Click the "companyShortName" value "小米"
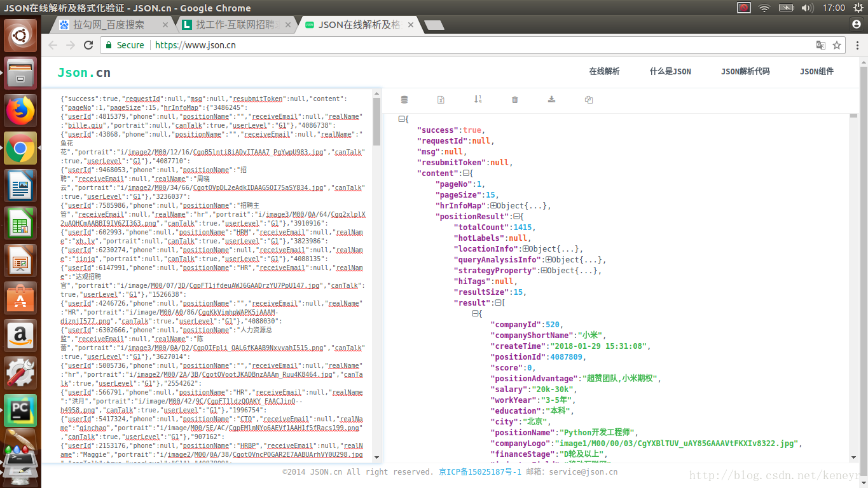Image resolution: width=868 pixels, height=488 pixels. (591, 335)
